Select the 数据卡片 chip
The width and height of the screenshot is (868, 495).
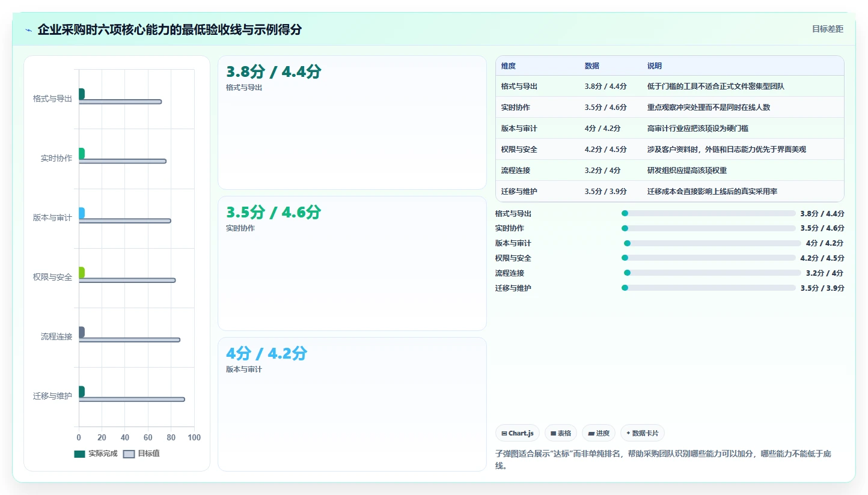643,433
